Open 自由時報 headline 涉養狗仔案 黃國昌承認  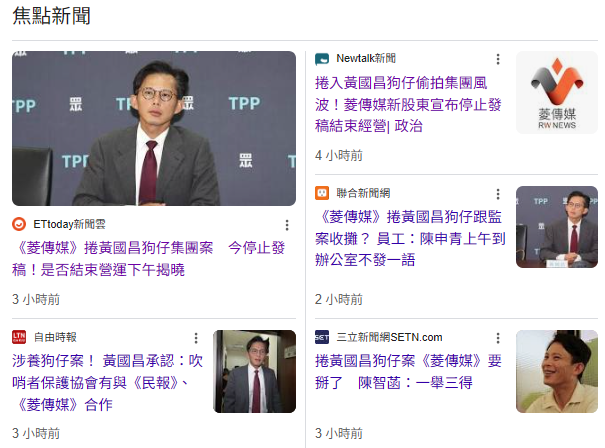[x=108, y=382]
